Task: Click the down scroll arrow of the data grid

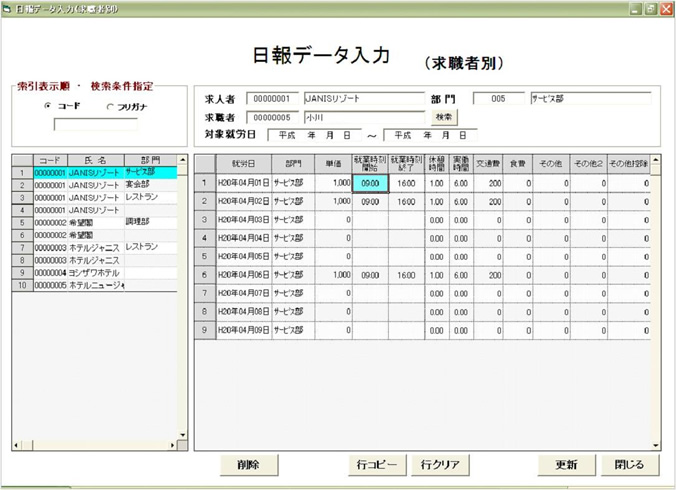Action: pyautogui.click(x=655, y=431)
